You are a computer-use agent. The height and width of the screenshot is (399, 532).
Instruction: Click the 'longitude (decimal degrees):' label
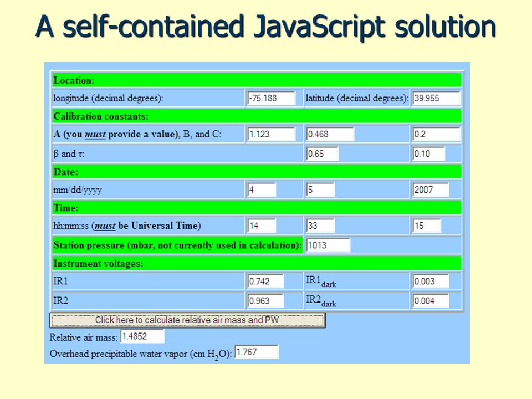click(108, 99)
